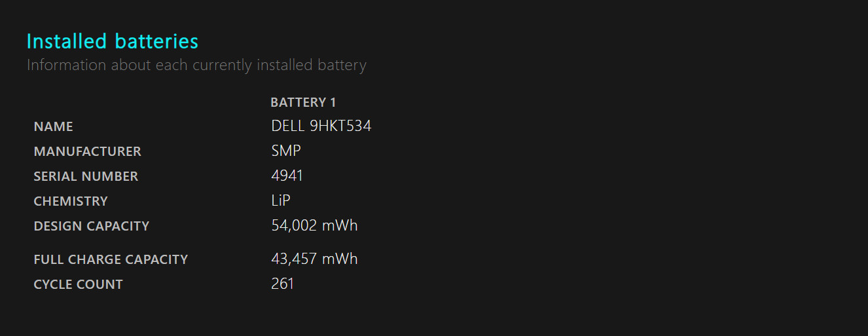Click the DESIGN CAPACITY label
Screen dimensions: 868x336
click(92, 226)
